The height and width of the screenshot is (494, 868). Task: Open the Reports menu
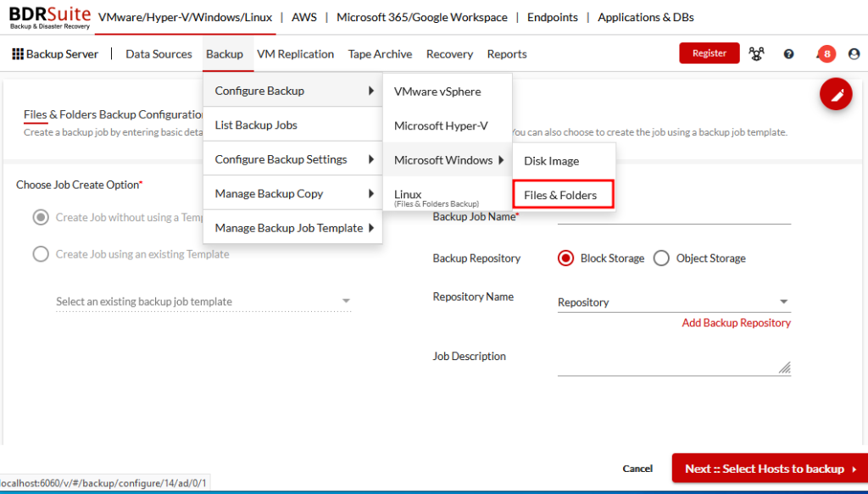click(x=507, y=54)
